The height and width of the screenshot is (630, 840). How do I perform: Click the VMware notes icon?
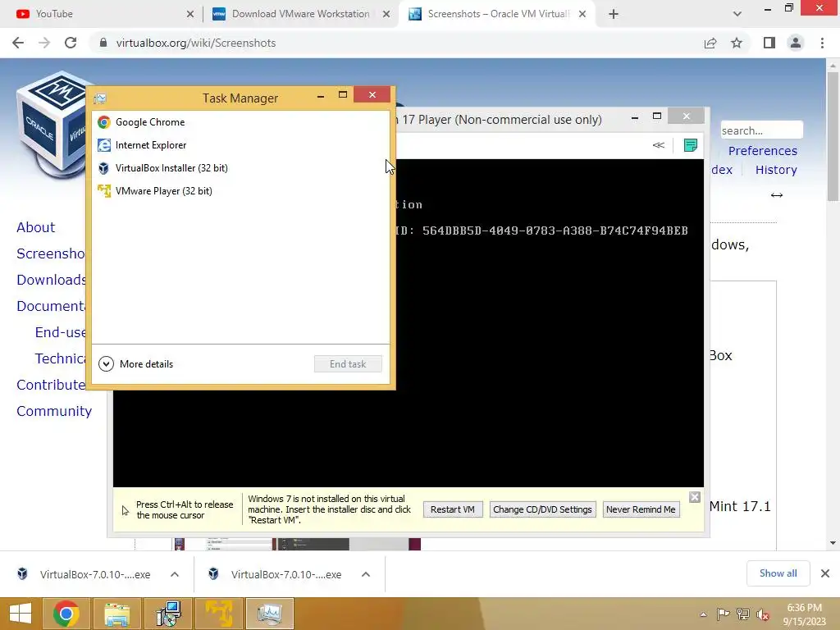691,145
